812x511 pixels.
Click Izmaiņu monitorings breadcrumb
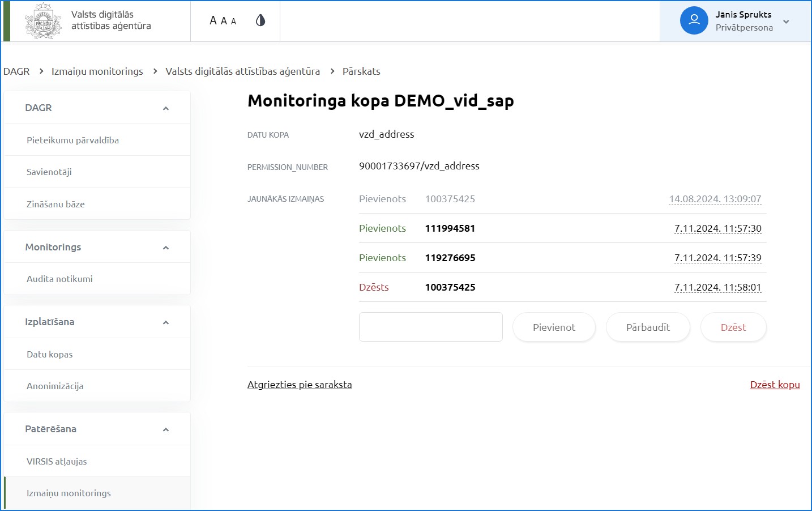pyautogui.click(x=97, y=71)
